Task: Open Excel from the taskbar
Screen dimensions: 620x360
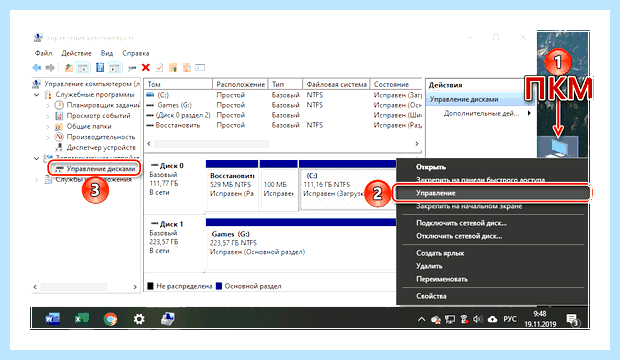Action: [82, 318]
